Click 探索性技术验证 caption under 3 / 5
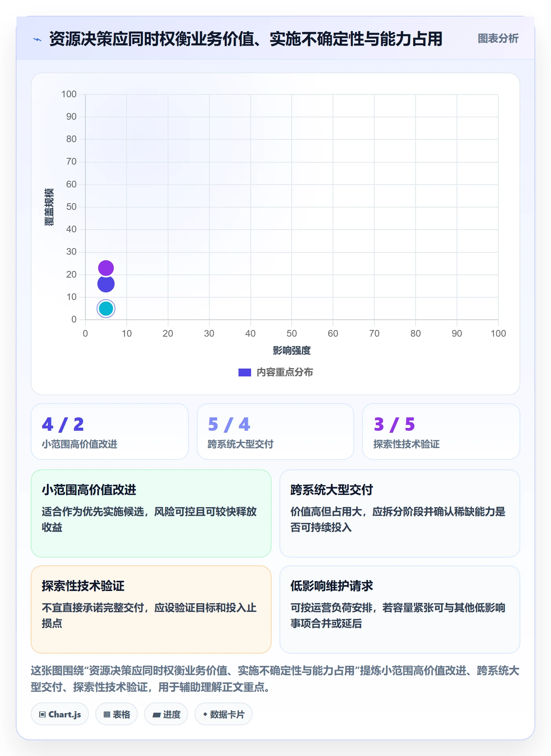Screen dimensions: 551x756 point(407,444)
